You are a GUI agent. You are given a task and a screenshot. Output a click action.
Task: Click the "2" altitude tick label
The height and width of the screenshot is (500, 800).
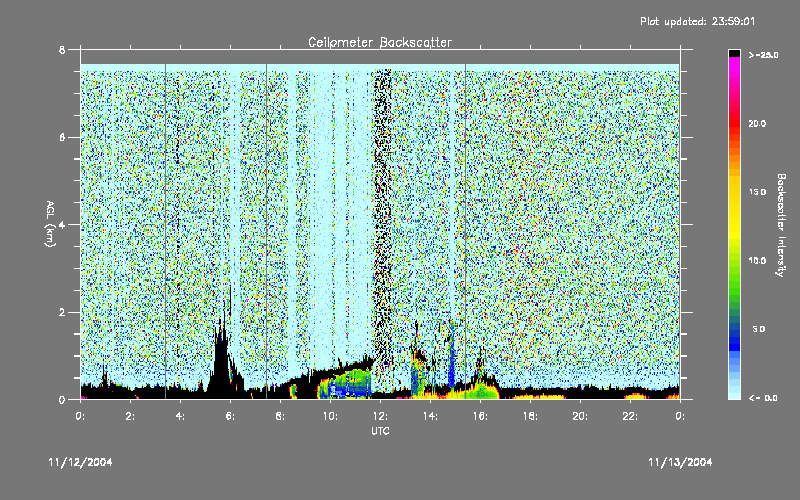point(62,312)
